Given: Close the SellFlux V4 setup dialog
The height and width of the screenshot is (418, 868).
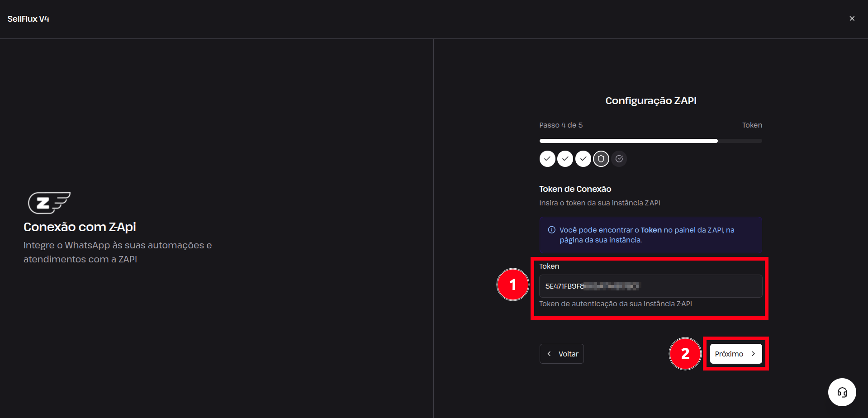Looking at the screenshot, I should (x=852, y=19).
